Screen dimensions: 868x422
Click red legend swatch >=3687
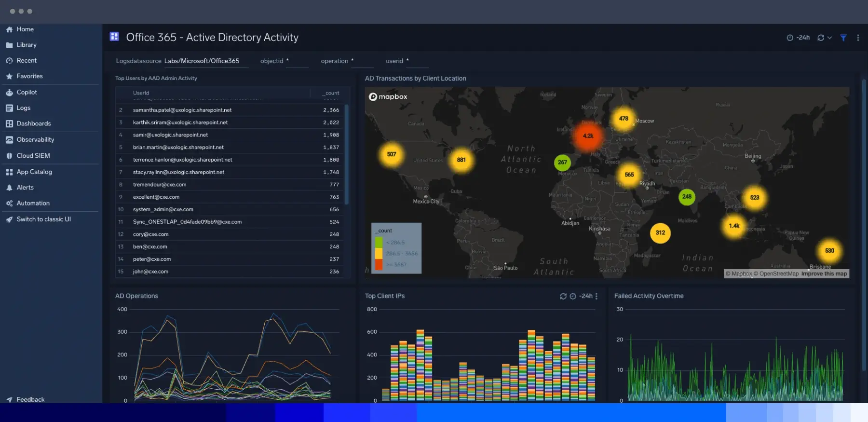click(379, 264)
